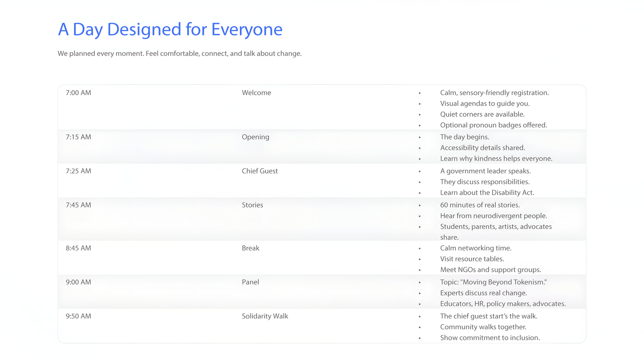Viewport: 644px width, 362px height.
Task: Select the 7:00 AM time cell
Action: [x=78, y=93]
